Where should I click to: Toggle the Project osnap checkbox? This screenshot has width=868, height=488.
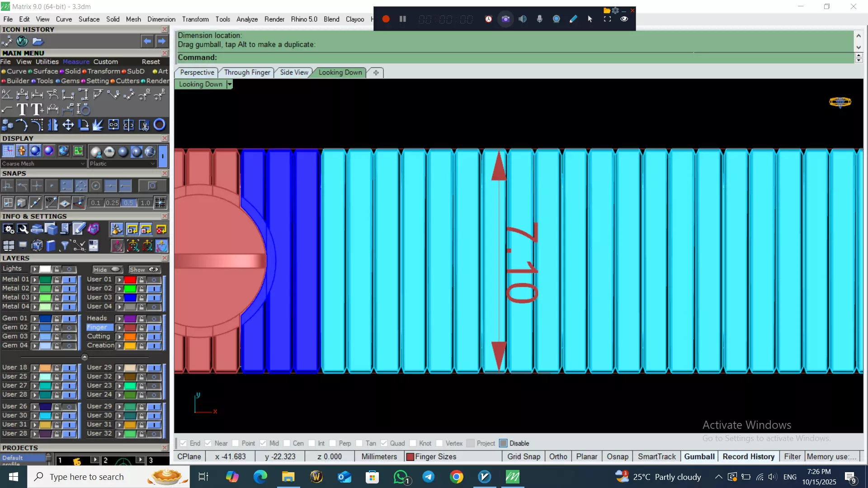click(x=471, y=443)
